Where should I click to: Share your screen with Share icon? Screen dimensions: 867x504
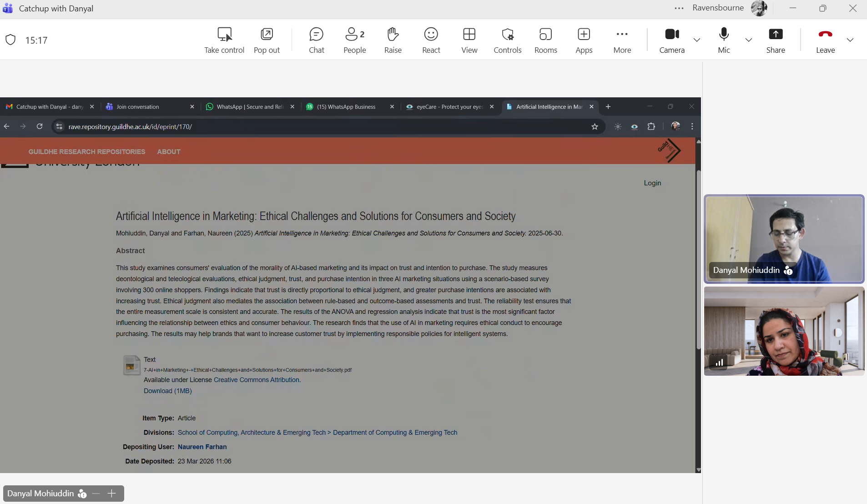pyautogui.click(x=776, y=40)
